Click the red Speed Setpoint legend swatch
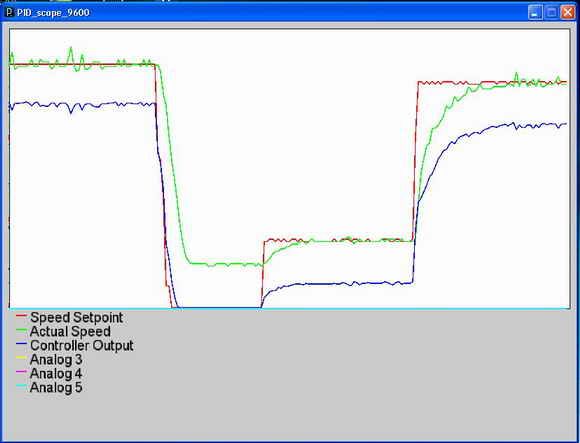Screen dimensions: 580x443 [x=21, y=315]
